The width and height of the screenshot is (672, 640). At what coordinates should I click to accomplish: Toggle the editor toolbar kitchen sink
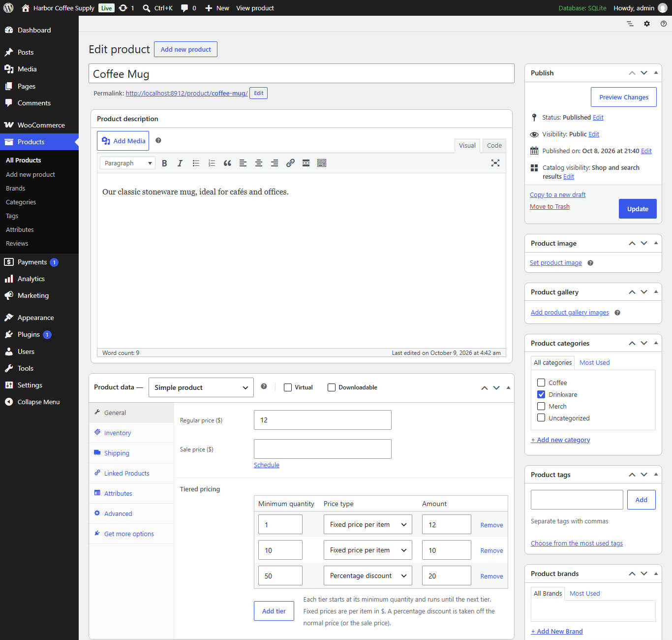pyautogui.click(x=322, y=163)
